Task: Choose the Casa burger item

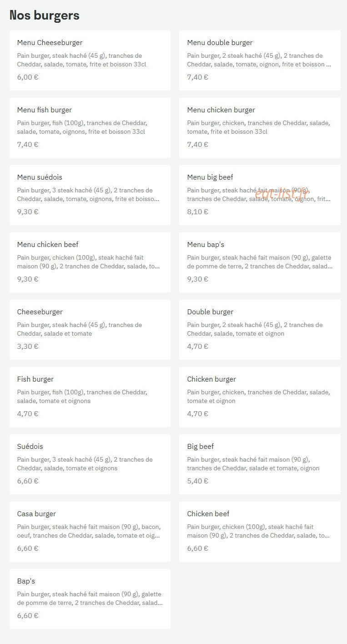Action: click(90, 532)
